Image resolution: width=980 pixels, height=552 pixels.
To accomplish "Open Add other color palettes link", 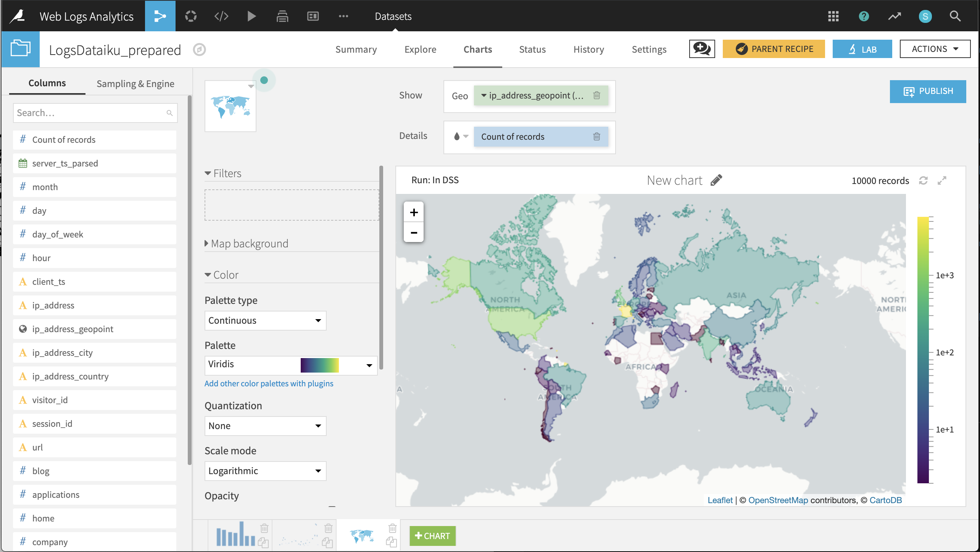I will coord(269,383).
